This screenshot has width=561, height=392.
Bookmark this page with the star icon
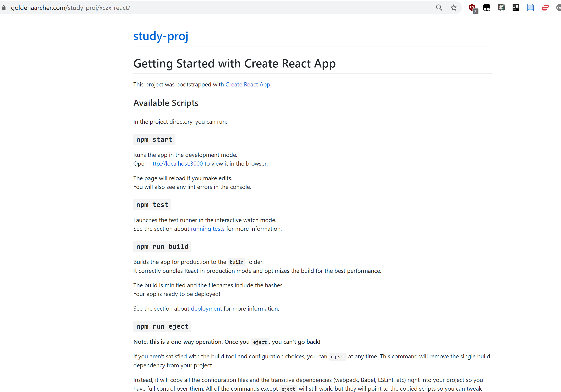(x=454, y=8)
